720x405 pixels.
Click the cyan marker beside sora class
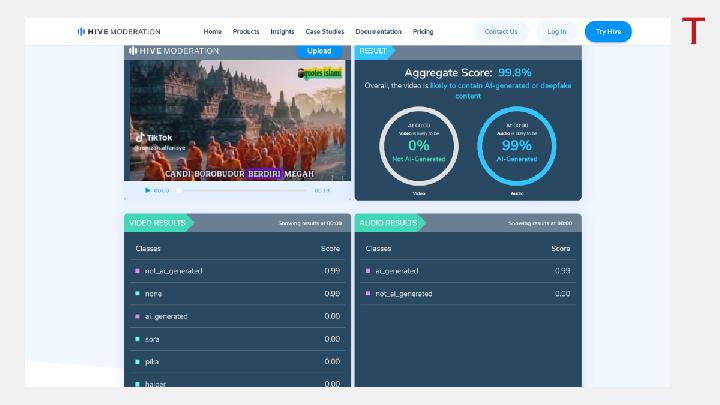137,339
